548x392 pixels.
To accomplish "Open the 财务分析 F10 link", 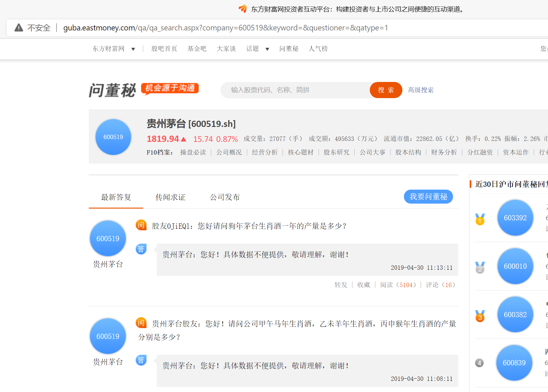I will click(444, 152).
